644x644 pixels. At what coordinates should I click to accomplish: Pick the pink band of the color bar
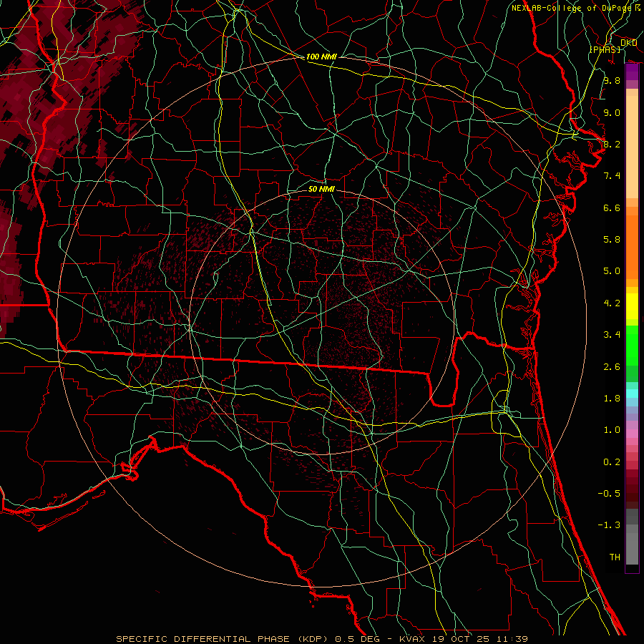click(x=632, y=434)
